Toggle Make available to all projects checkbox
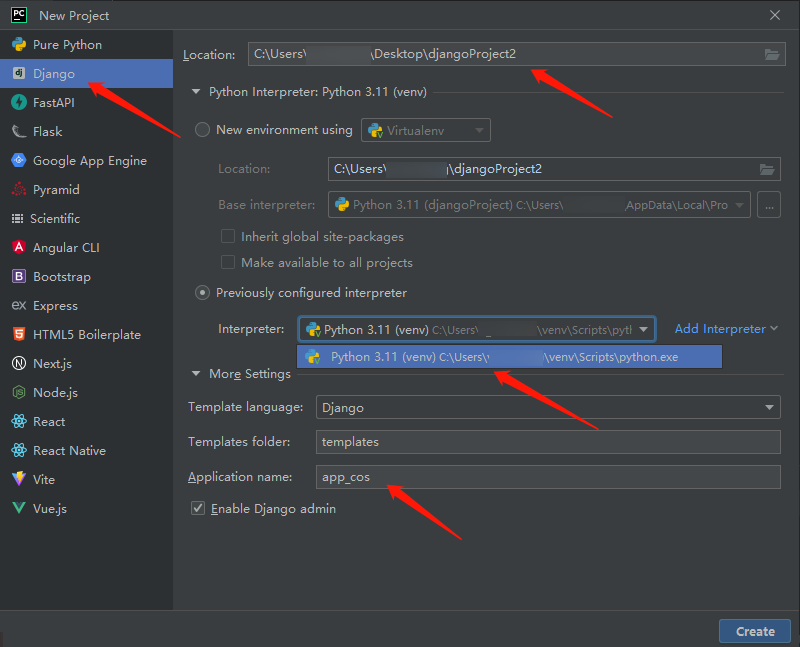The height and width of the screenshot is (647, 800). coord(228,262)
